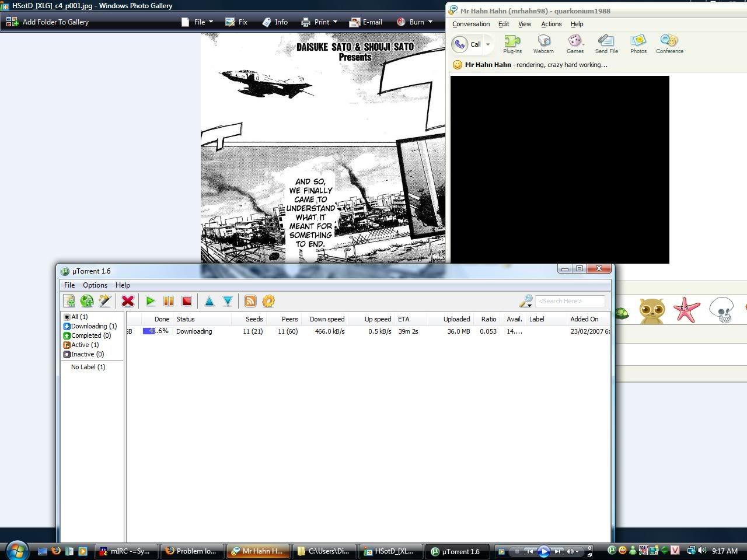Click Info in Photo Gallery toolbar
Screen dimensions: 747x560
point(275,22)
